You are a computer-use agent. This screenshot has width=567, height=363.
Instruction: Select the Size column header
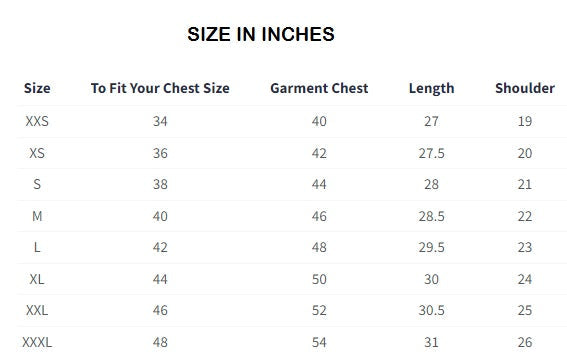coord(37,88)
